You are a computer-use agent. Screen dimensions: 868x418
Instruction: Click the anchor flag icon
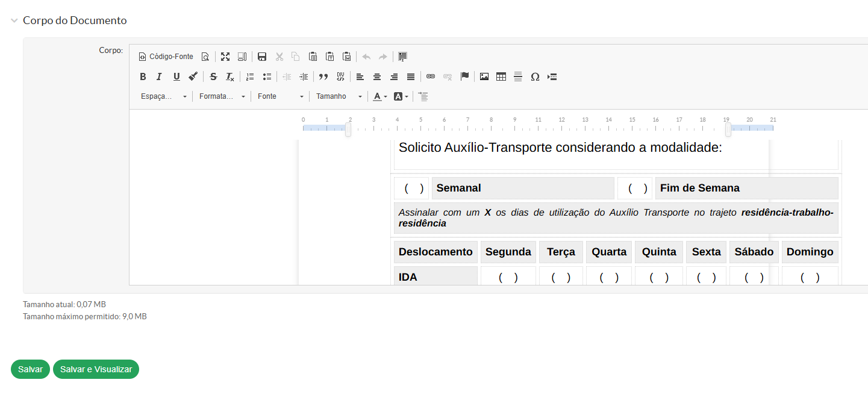pos(464,76)
